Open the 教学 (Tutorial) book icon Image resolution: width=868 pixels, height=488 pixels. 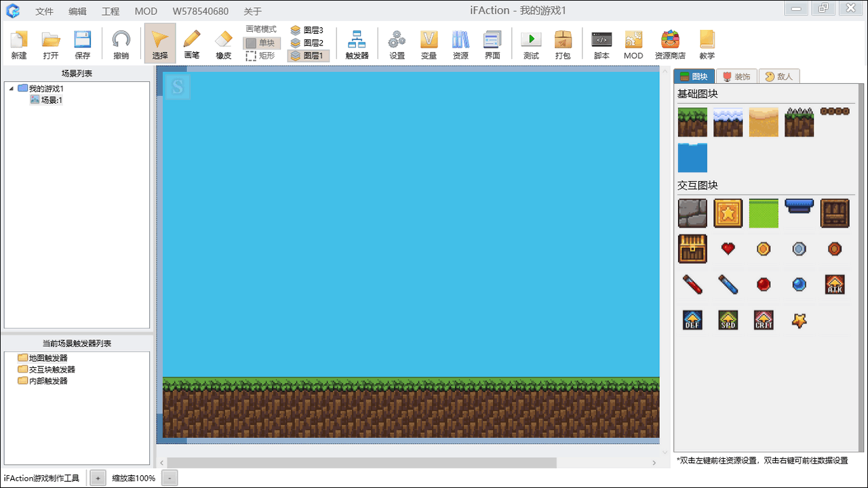coord(707,45)
